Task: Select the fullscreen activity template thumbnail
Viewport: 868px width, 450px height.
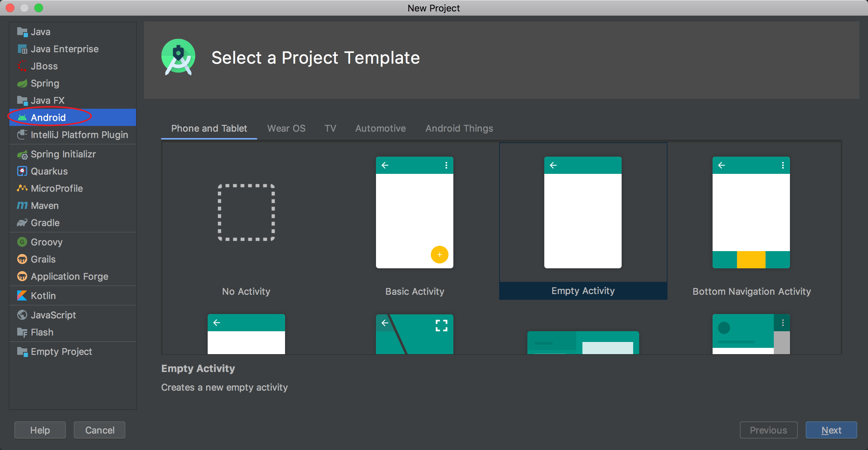Action: coord(415,334)
